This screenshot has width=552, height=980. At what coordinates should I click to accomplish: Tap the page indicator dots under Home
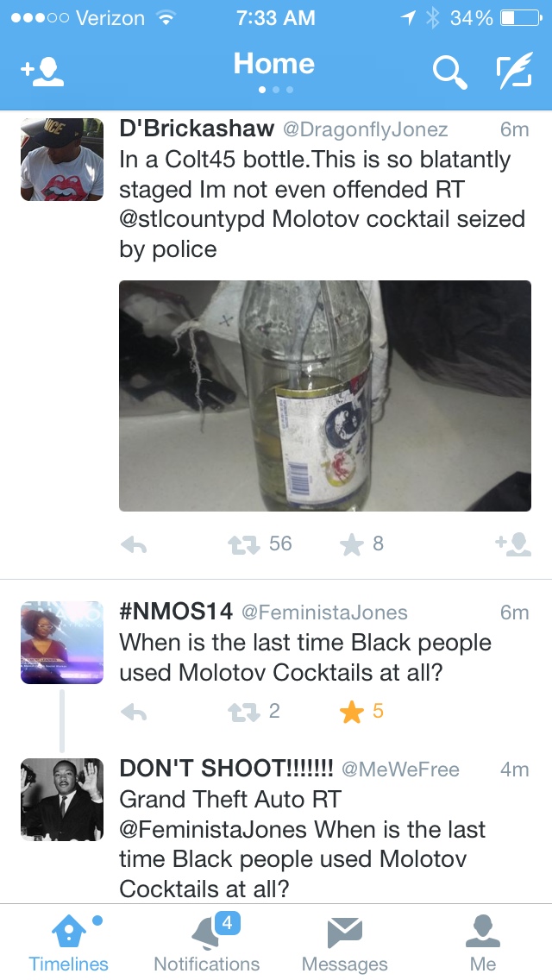[276, 90]
